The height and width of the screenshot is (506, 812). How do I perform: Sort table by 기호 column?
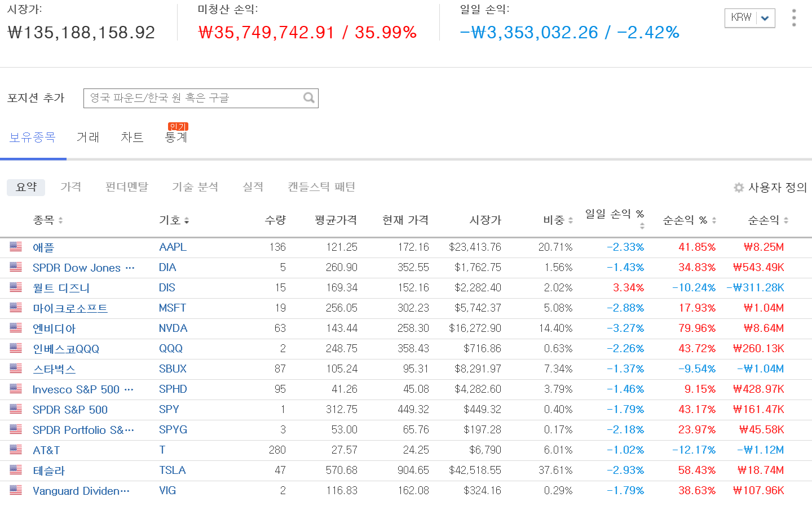pyautogui.click(x=174, y=220)
